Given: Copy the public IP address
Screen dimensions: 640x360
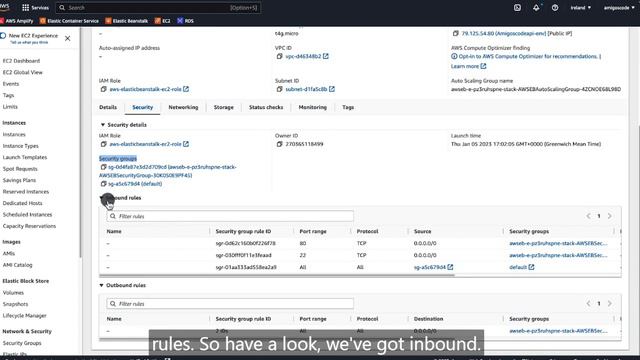Looking at the screenshot, I should tap(456, 33).
